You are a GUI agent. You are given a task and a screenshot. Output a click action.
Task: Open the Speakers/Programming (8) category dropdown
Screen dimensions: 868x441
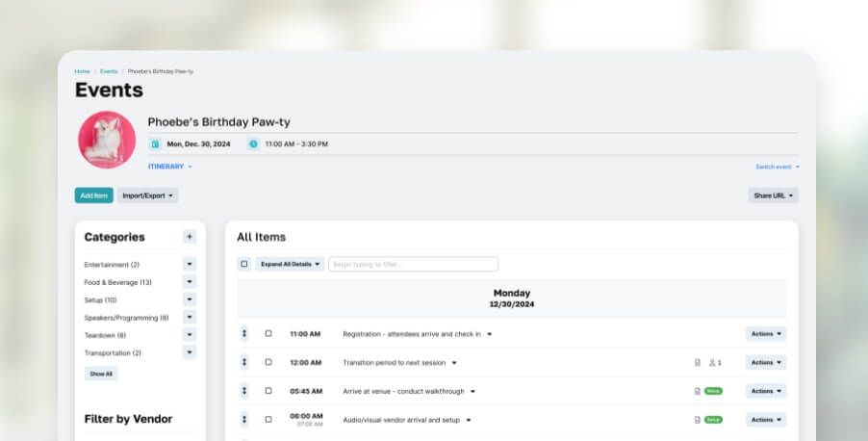190,318
